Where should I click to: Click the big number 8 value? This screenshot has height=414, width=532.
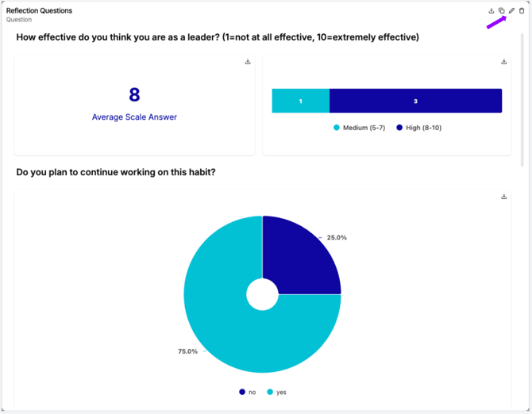(134, 94)
